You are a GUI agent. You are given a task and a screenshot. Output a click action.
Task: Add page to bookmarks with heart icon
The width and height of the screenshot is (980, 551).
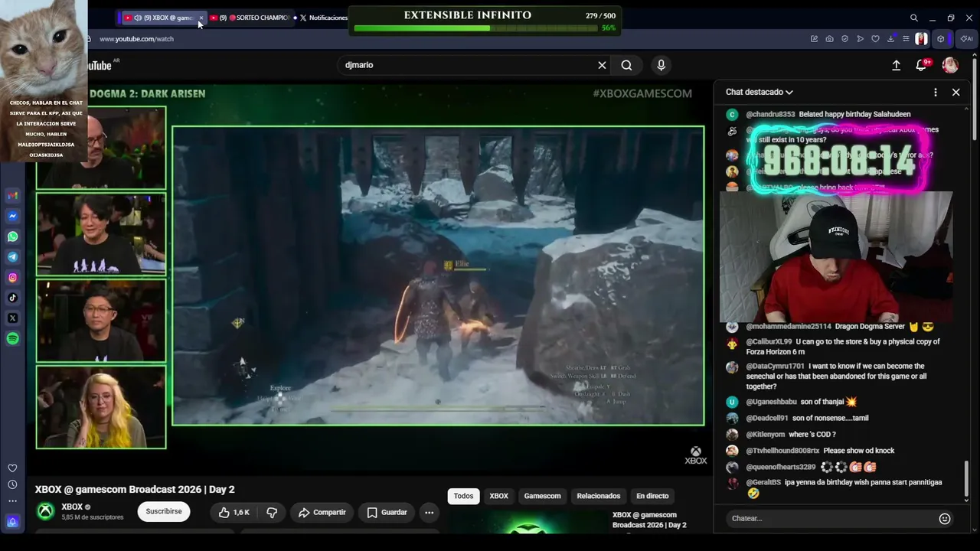(x=875, y=39)
